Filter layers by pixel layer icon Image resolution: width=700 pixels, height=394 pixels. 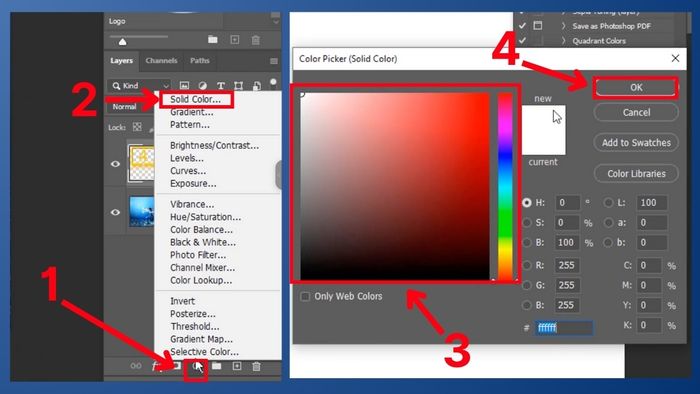(184, 85)
